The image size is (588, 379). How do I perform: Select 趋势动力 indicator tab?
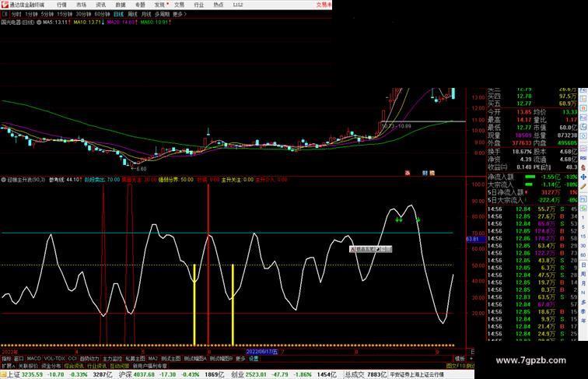tap(89, 359)
